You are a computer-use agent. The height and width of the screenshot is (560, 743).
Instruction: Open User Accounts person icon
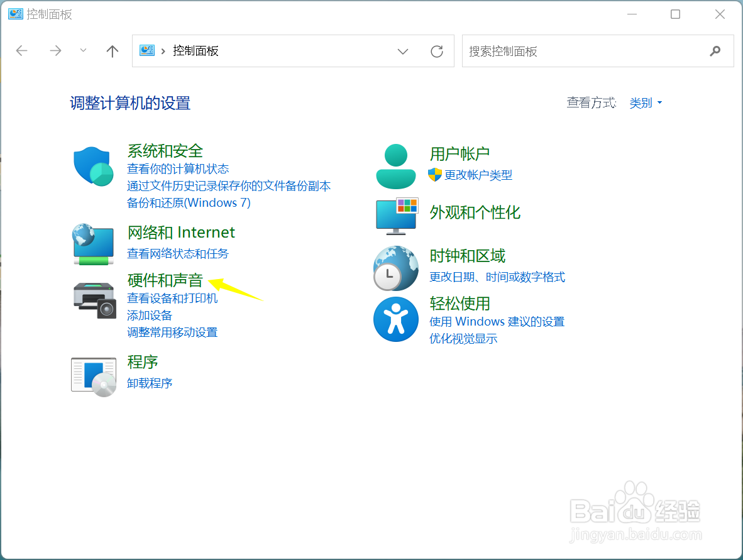(x=395, y=167)
